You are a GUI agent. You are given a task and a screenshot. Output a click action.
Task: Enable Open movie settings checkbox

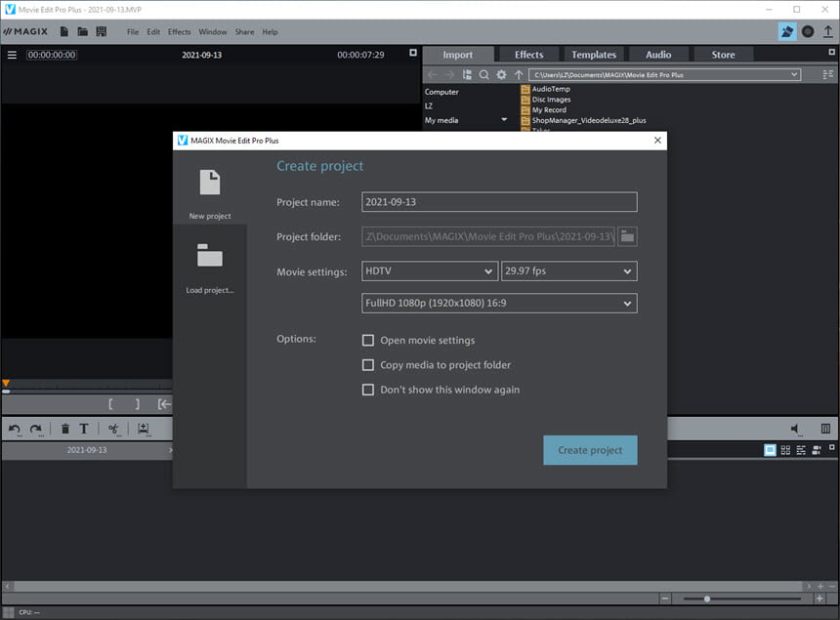368,341
